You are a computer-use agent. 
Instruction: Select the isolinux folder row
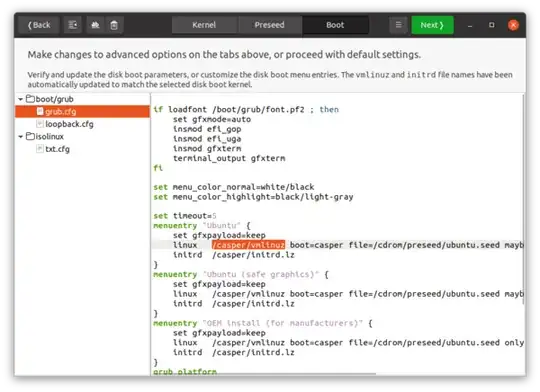(82, 137)
